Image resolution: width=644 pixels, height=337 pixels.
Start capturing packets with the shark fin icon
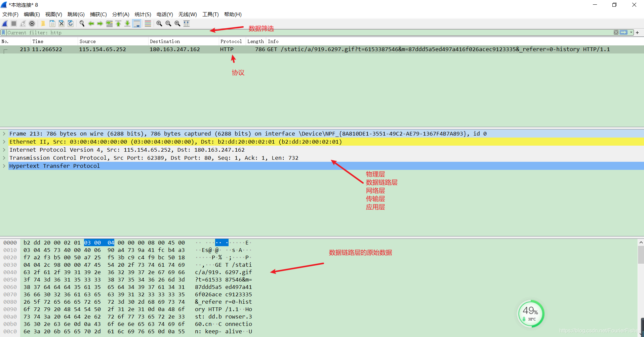[5, 24]
